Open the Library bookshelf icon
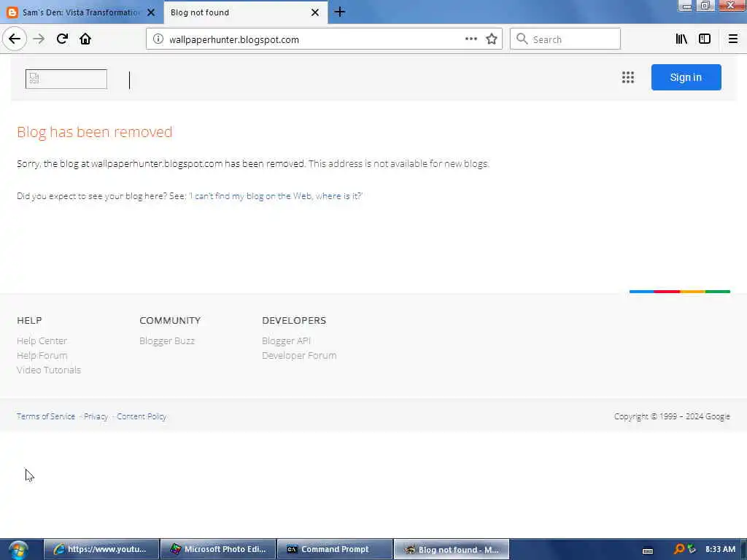Image resolution: width=747 pixels, height=560 pixels. 681,39
